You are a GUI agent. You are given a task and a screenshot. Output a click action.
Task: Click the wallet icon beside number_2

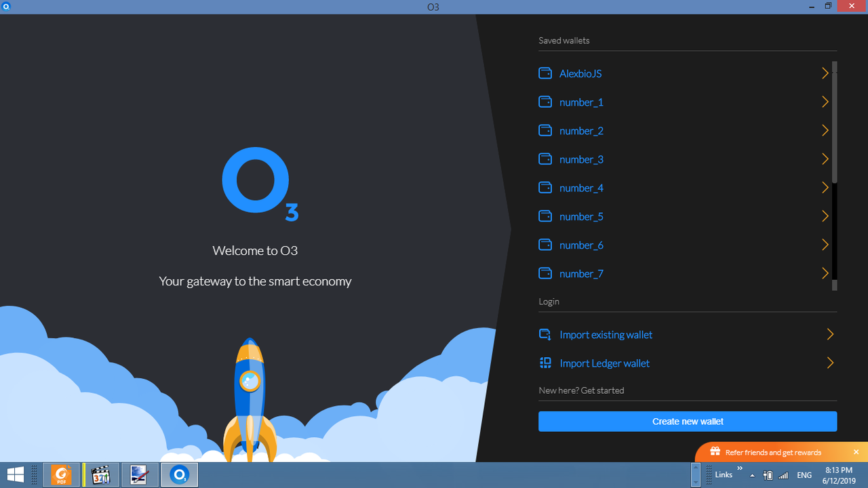click(x=545, y=130)
